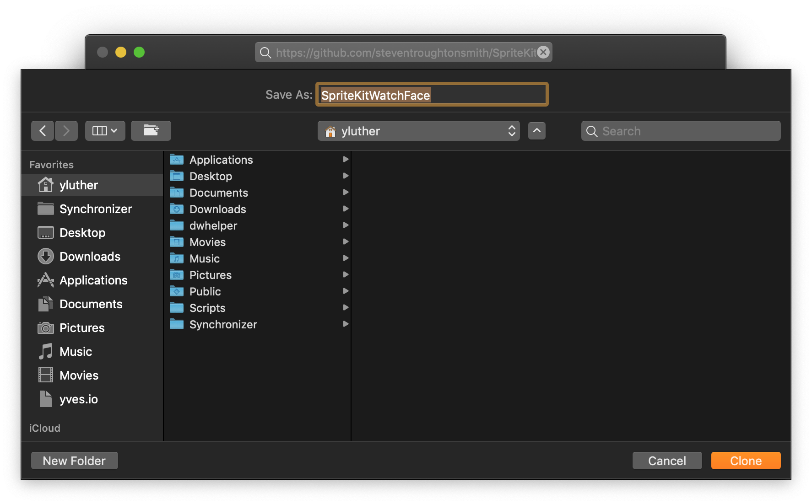Expand Documents via its disclosure arrow
The height and width of the screenshot is (504, 812).
point(346,192)
